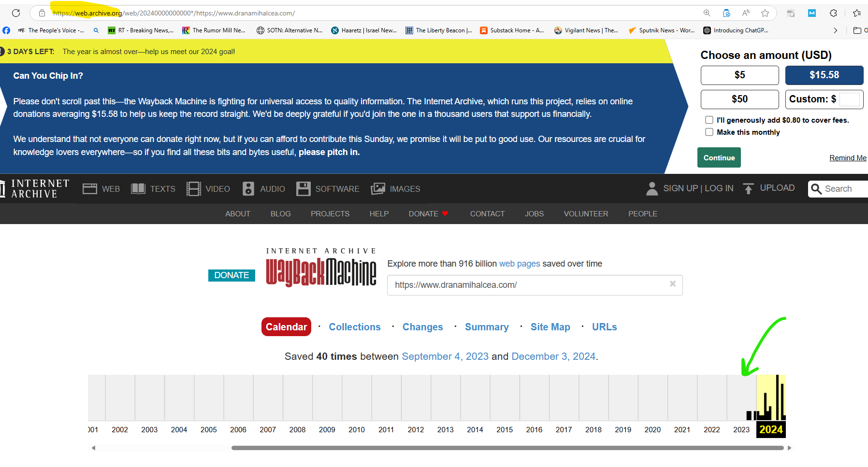Select the Calendar tab
Viewport: 868px width, 467px height.
(286, 327)
